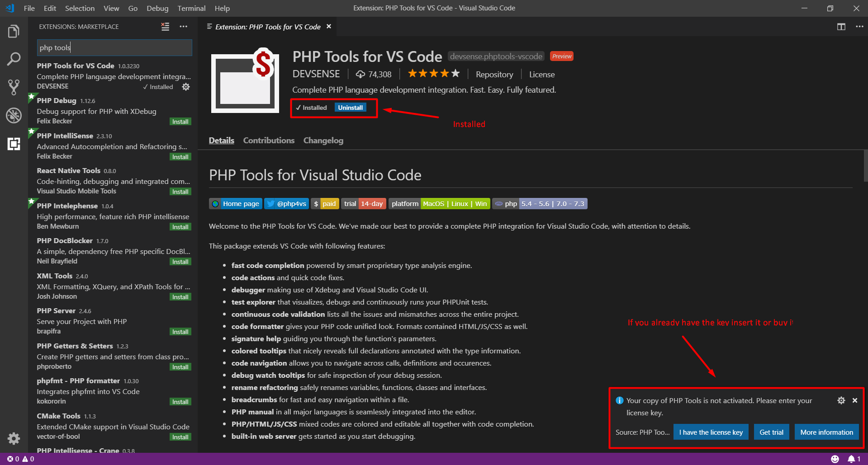868x465 pixels.
Task: Open the File menu
Action: pos(29,8)
